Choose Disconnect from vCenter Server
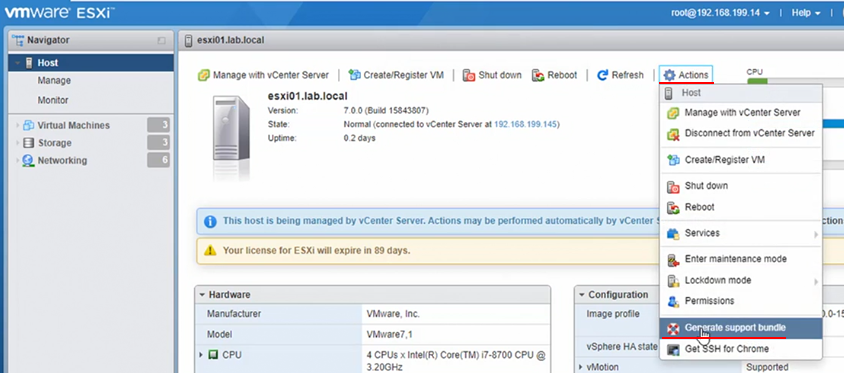Image resolution: width=844 pixels, height=373 pixels. pos(741,133)
